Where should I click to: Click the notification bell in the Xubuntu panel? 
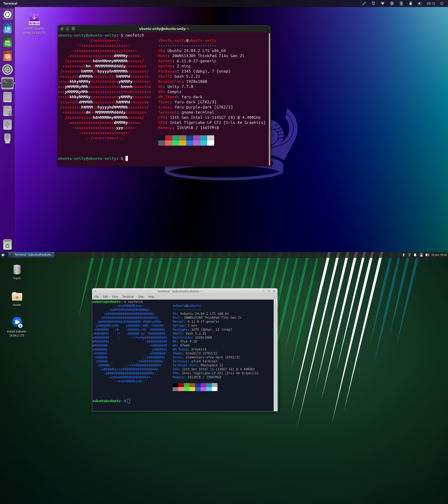point(415,255)
